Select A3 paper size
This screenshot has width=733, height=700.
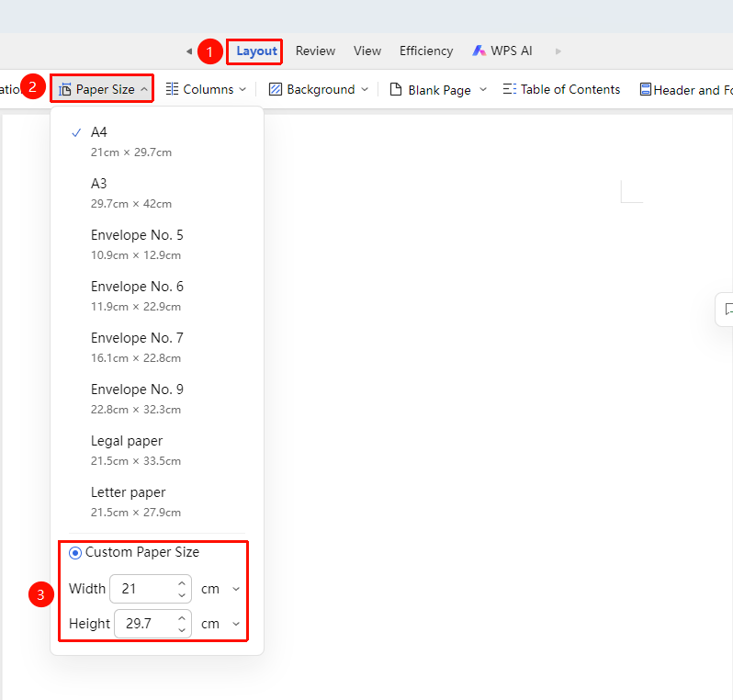[x=157, y=193]
